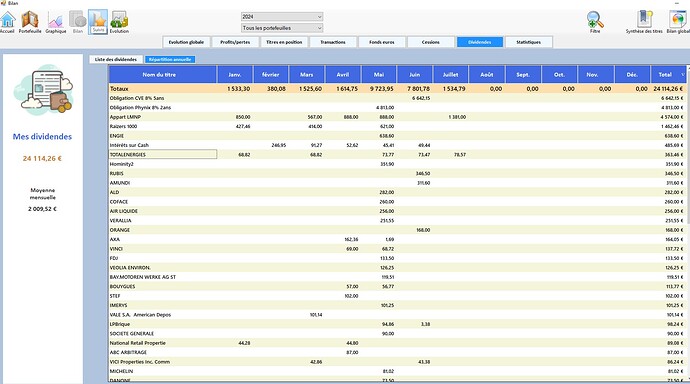Select the TOTALENERGIES cell
690x384 pixels.
(x=163, y=154)
